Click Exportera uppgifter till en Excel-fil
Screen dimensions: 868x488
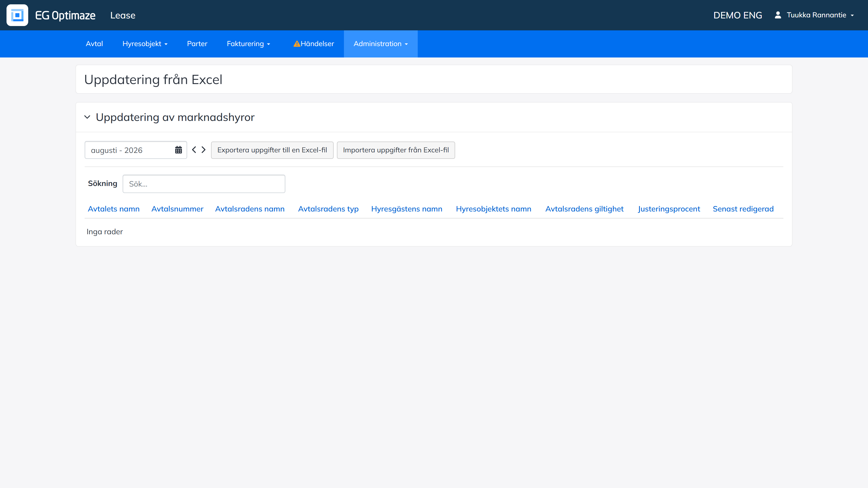[x=272, y=150]
